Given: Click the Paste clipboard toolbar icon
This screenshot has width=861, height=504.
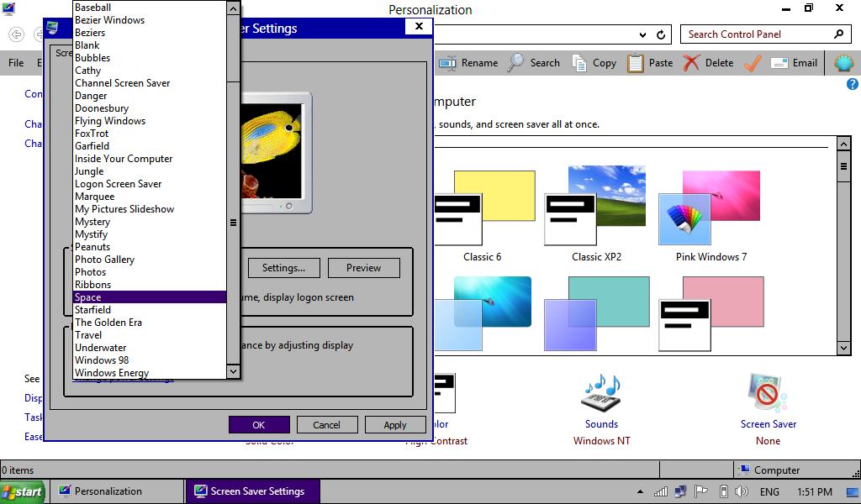Looking at the screenshot, I should click(636, 63).
